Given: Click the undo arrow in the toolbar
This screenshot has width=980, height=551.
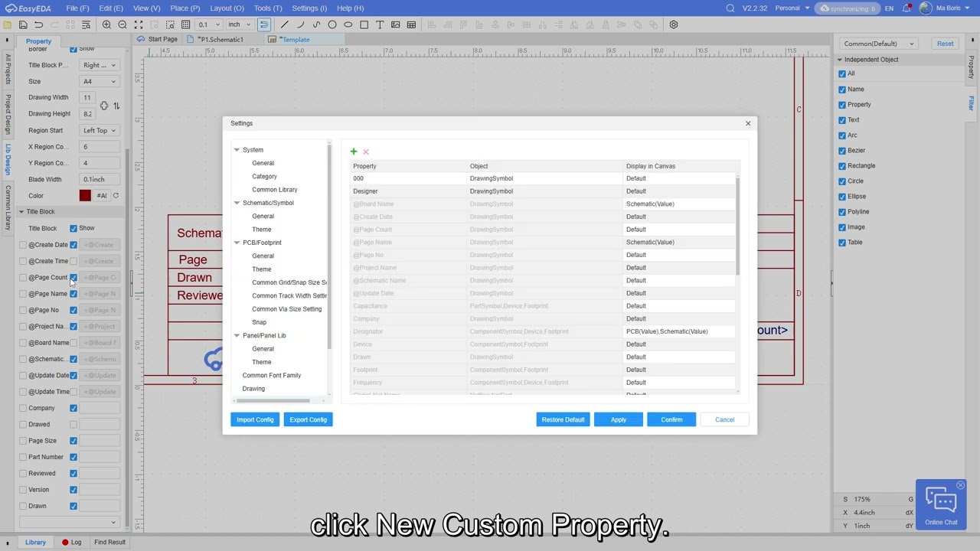Looking at the screenshot, I should click(x=38, y=24).
